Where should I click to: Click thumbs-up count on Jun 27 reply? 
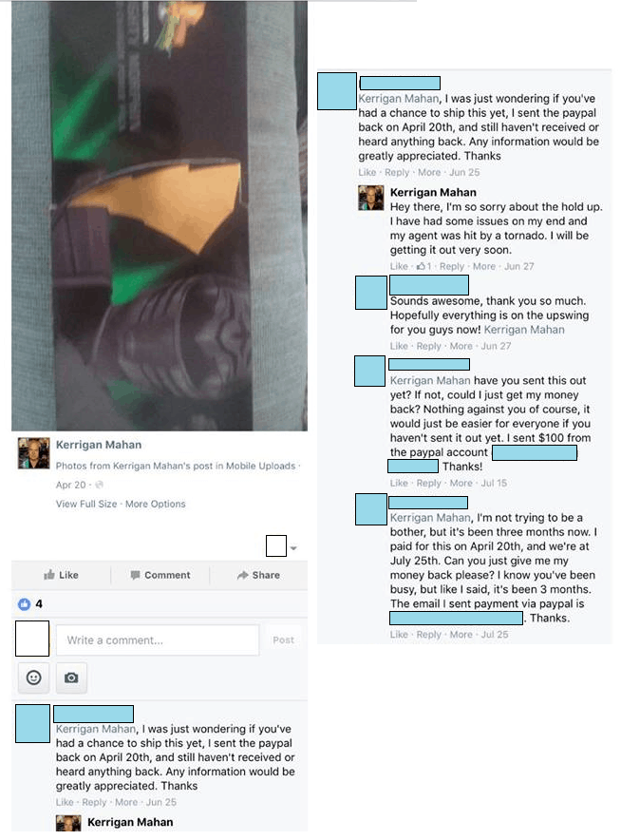click(424, 266)
